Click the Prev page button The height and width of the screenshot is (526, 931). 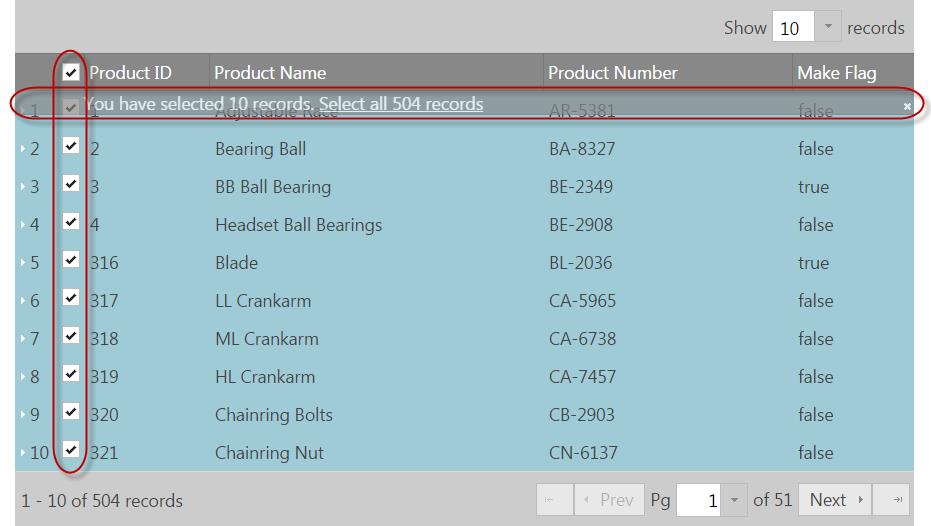point(608,500)
